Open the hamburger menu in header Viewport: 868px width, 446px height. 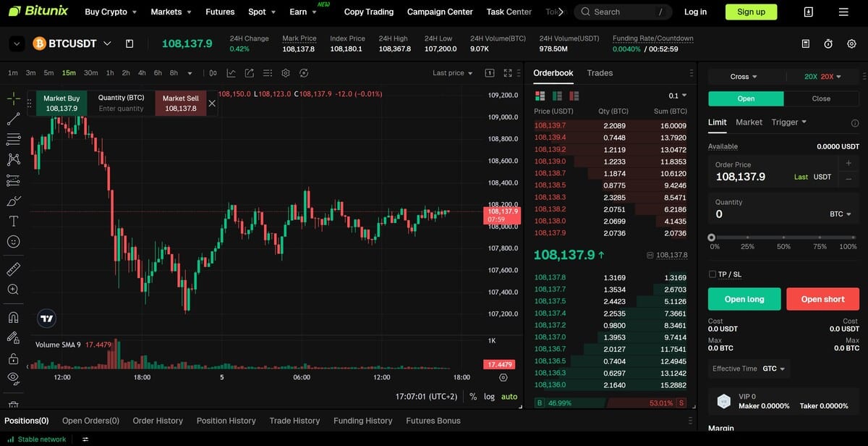pos(843,12)
